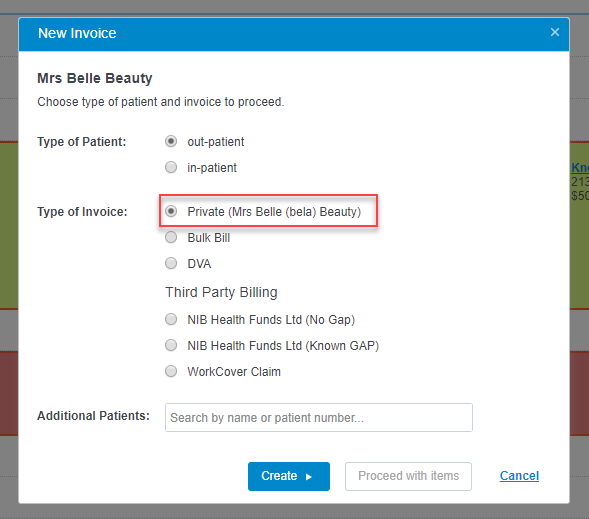The width and height of the screenshot is (589, 519).
Task: Click the DVA label text
Action: pos(199,264)
